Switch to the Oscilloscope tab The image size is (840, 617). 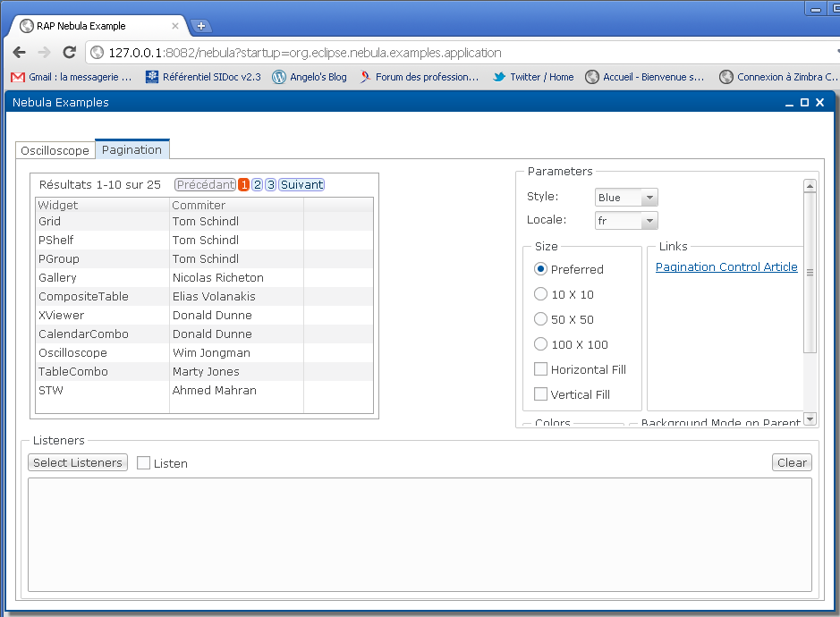(x=55, y=150)
